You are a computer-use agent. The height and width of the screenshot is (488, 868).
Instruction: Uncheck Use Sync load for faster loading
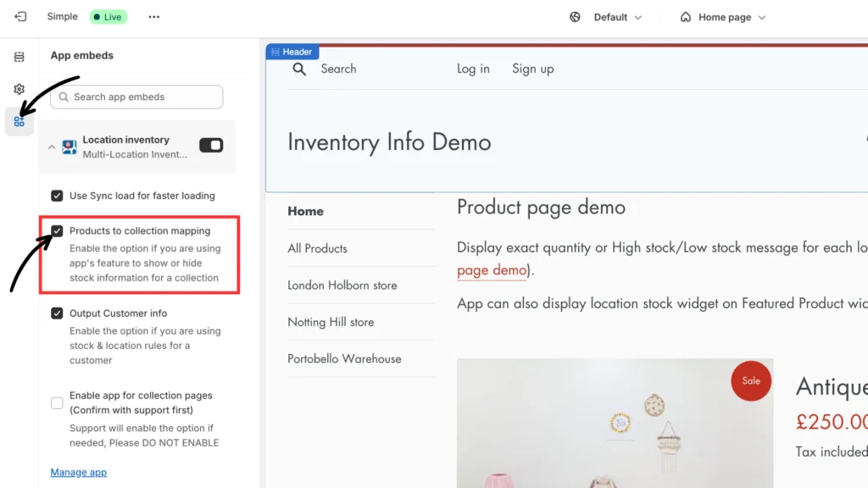57,196
